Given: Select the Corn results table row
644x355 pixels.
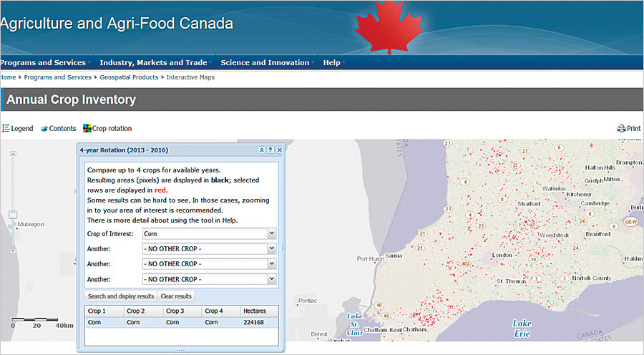Looking at the screenshot, I should pos(181,322).
